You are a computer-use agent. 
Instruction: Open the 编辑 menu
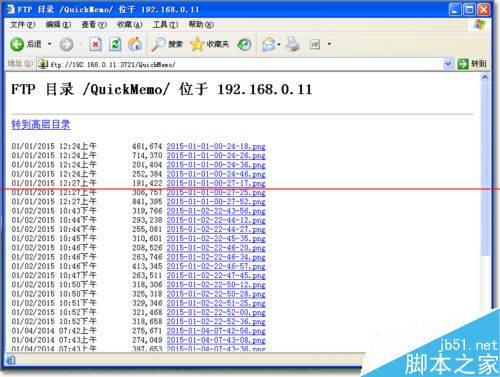click(x=58, y=25)
